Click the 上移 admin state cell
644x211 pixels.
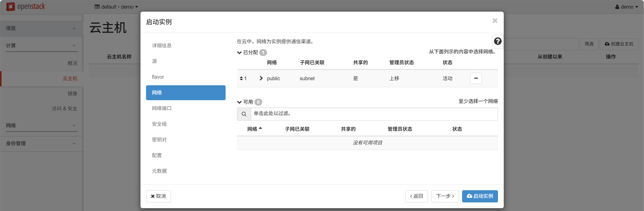point(394,78)
